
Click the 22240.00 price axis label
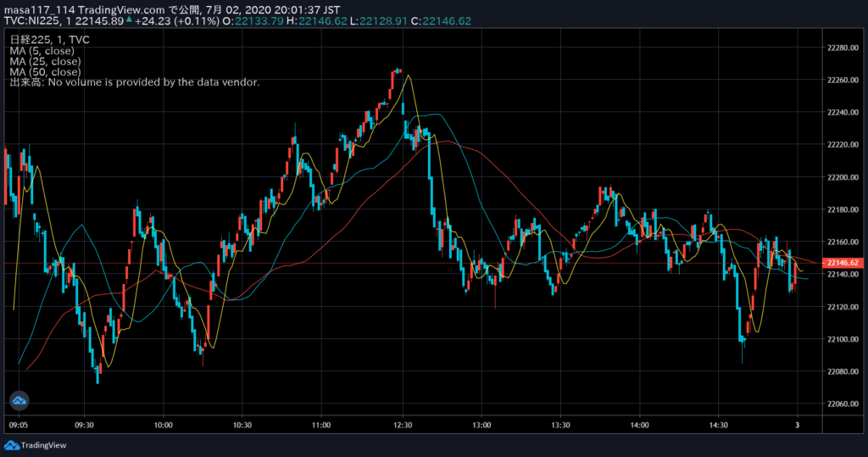point(843,113)
